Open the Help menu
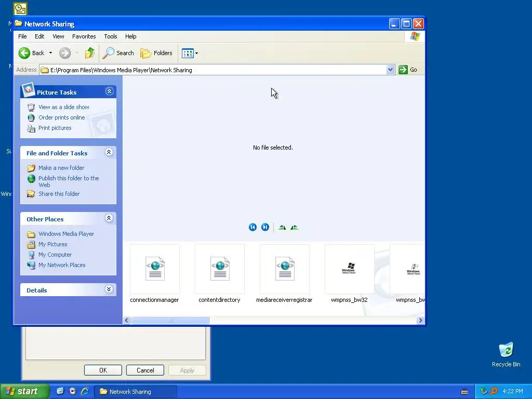The width and height of the screenshot is (532, 399). coord(130,36)
